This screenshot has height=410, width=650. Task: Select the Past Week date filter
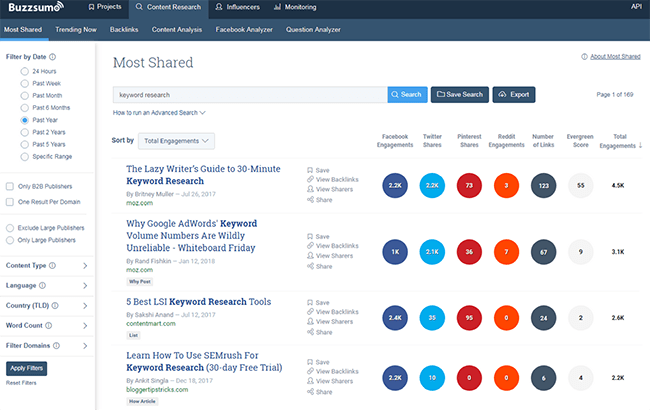point(24,83)
